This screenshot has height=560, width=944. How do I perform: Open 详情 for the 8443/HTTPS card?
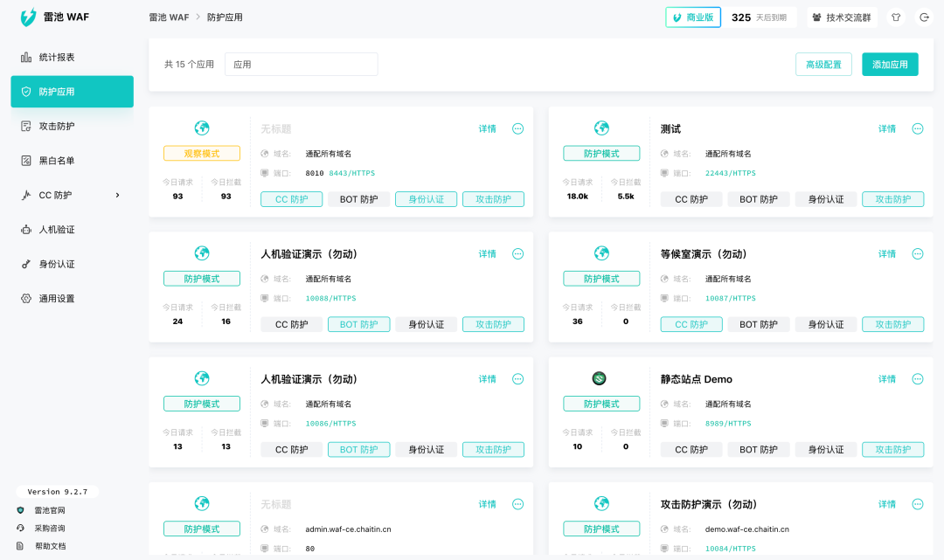pyautogui.click(x=487, y=128)
